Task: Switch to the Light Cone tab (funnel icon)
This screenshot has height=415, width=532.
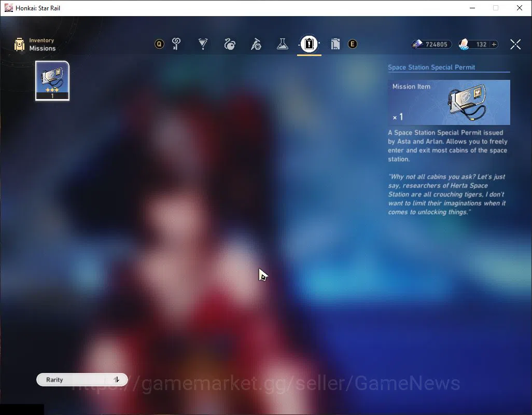Action: click(203, 44)
